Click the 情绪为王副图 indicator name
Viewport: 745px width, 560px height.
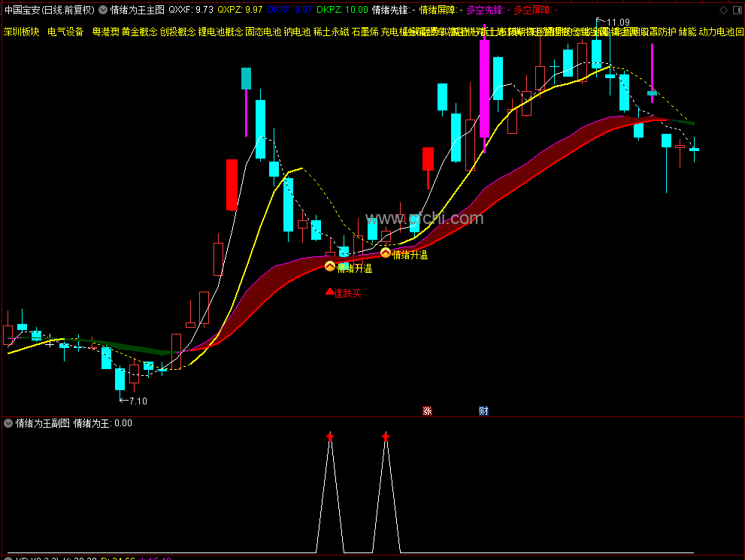tap(43, 423)
